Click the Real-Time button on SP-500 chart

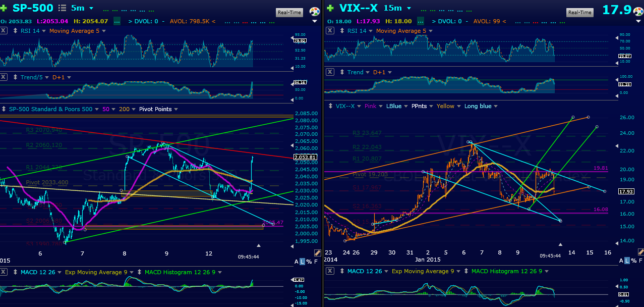pos(289,13)
